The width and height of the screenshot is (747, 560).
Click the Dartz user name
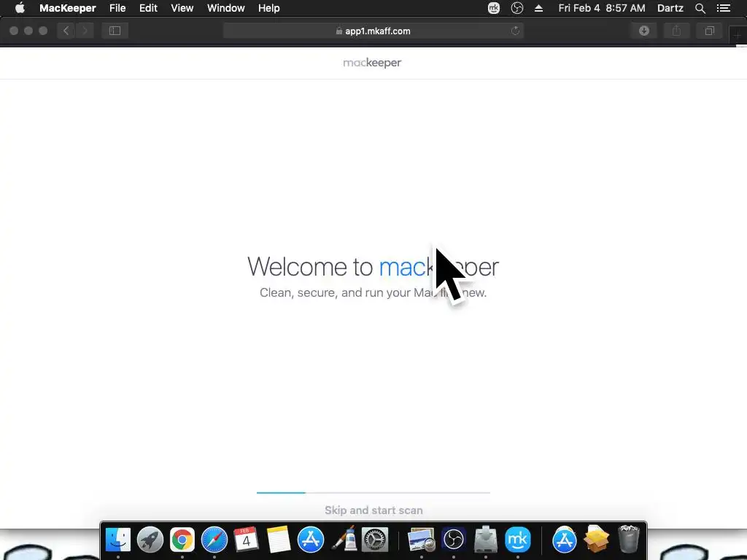670,8
